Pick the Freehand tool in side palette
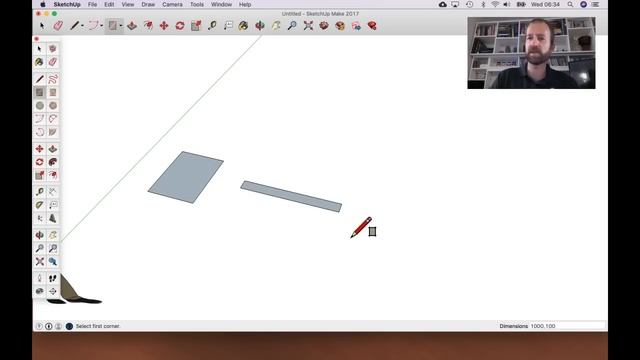The image size is (640, 360). [53, 79]
